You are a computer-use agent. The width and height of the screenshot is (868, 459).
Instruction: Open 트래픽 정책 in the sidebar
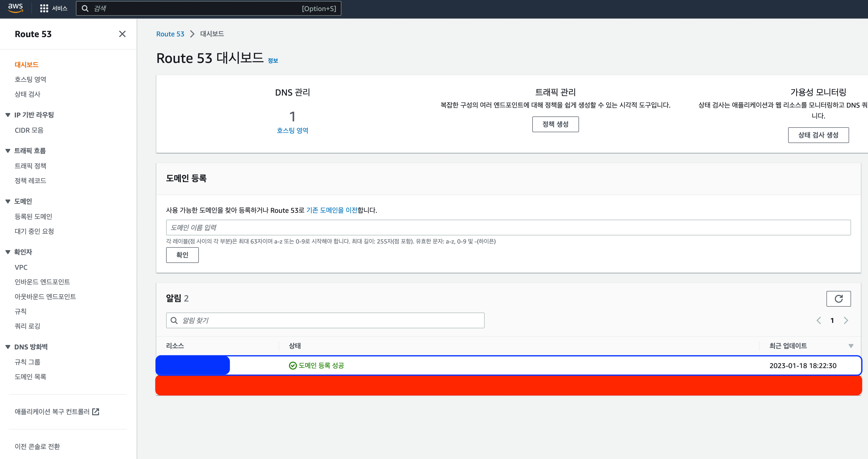coord(30,166)
